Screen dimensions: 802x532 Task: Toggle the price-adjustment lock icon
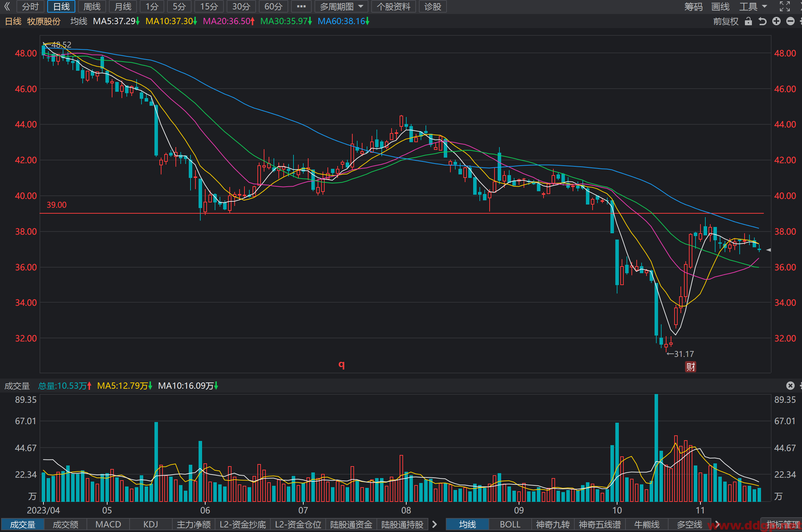coord(748,21)
